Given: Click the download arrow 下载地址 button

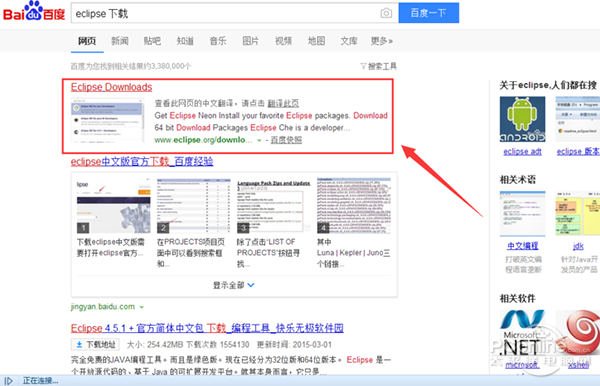Looking at the screenshot, I should pyautogui.click(x=95, y=345).
